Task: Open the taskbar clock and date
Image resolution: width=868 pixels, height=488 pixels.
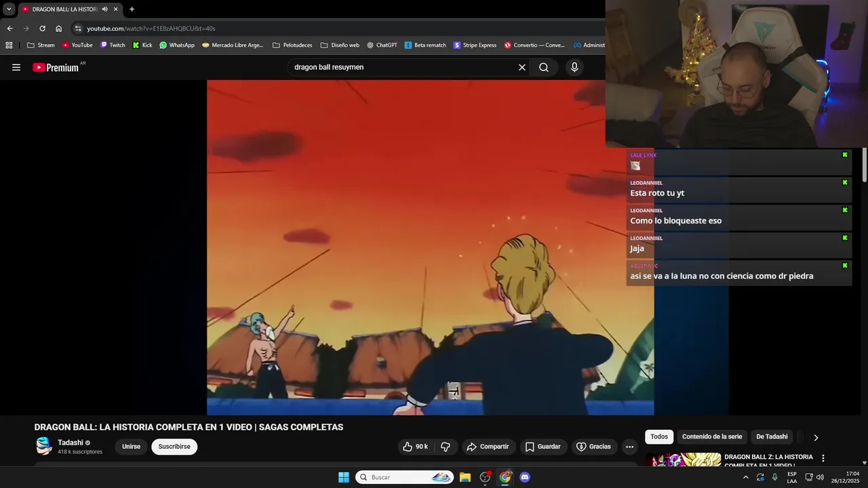Action: [846, 477]
